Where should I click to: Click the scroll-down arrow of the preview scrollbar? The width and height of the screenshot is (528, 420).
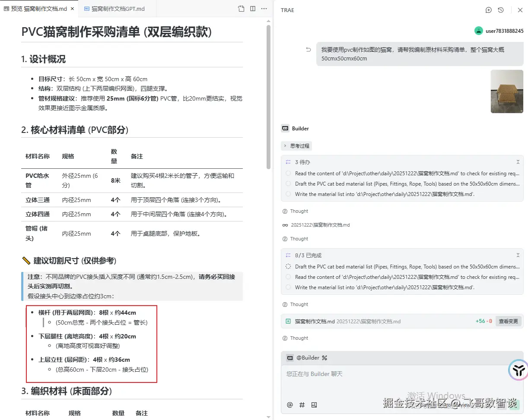pyautogui.click(x=268, y=417)
